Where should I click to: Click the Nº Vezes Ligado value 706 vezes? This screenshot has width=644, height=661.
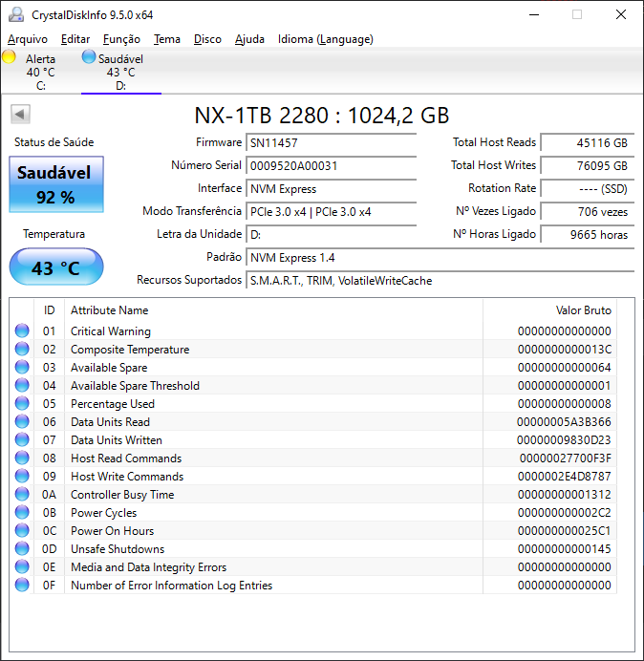click(x=588, y=212)
